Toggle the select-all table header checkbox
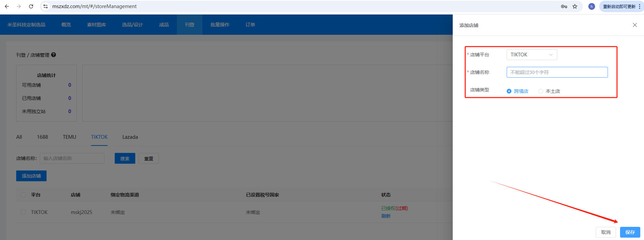The width and height of the screenshot is (644, 240). (x=23, y=195)
